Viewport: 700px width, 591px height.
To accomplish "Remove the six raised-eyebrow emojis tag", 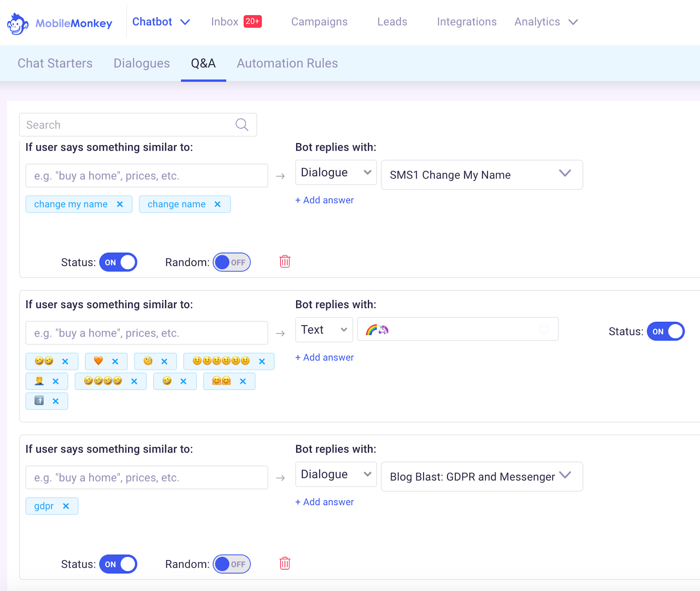I will (262, 362).
